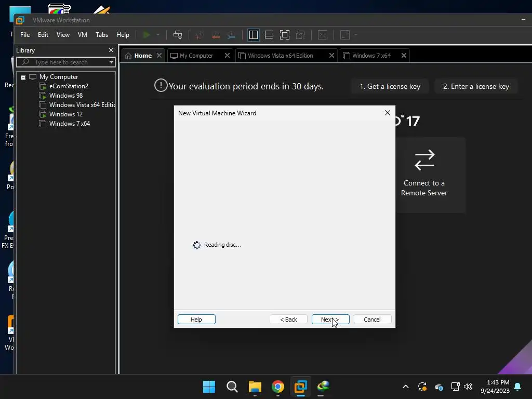Open the Windows Start menu

tap(209, 387)
